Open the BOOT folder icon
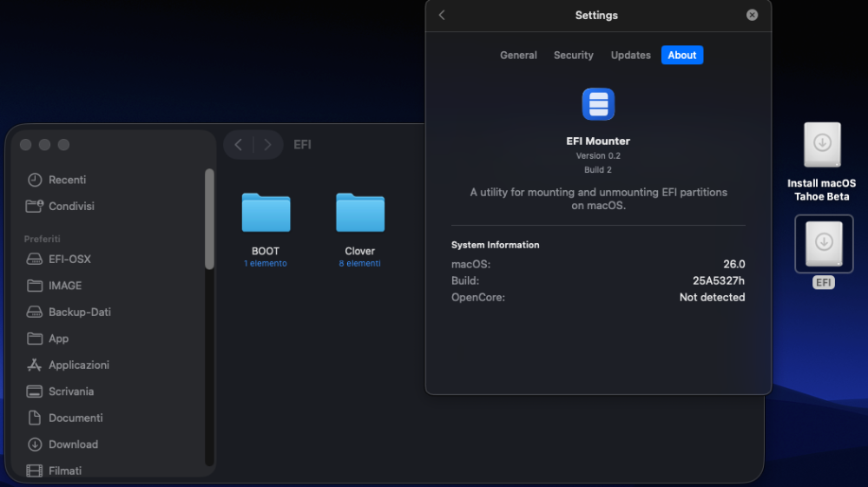Viewport: 868px width, 487px height. tap(266, 213)
